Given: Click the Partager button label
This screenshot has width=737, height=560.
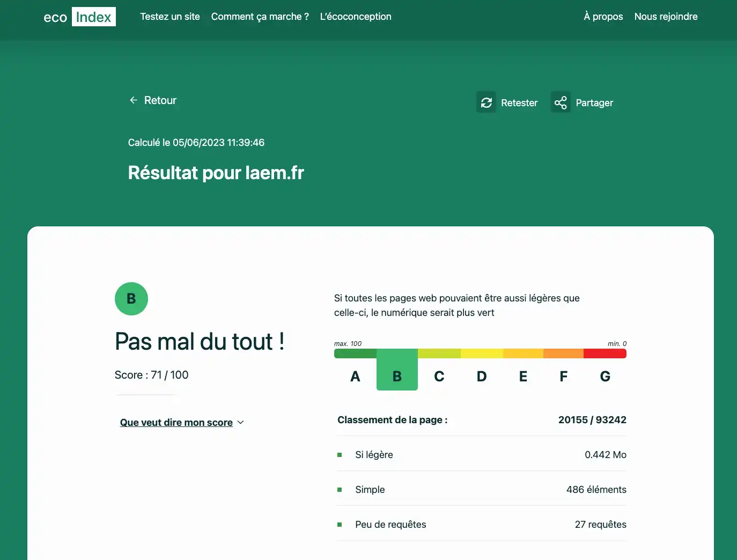Looking at the screenshot, I should tap(594, 103).
